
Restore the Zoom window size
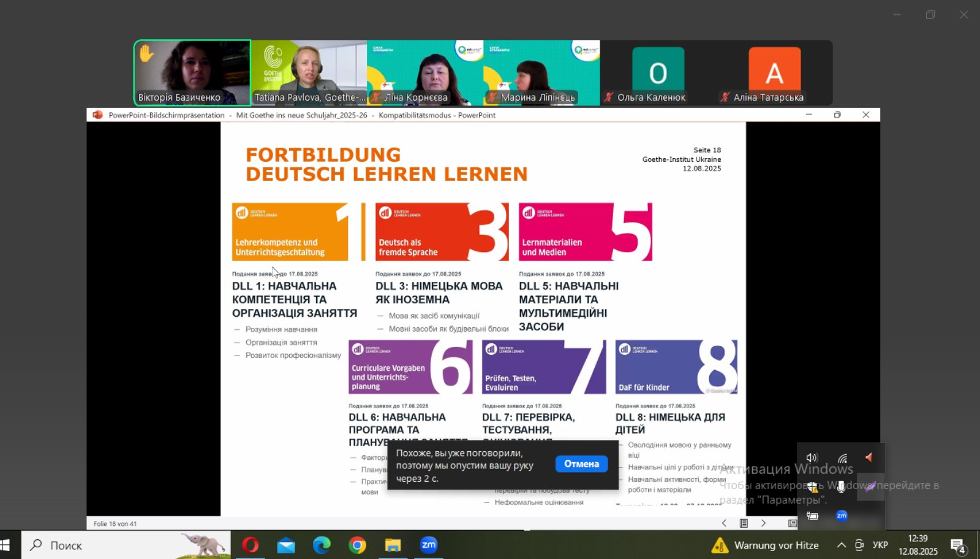point(930,15)
